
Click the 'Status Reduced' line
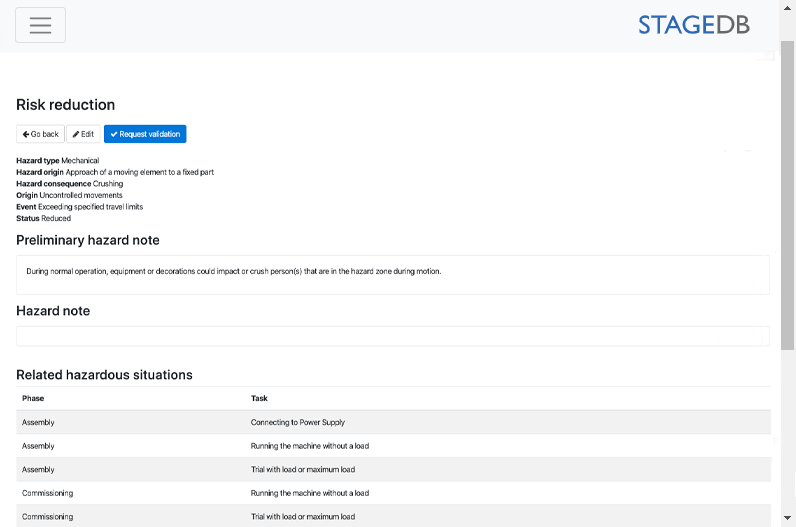pyautogui.click(x=44, y=218)
